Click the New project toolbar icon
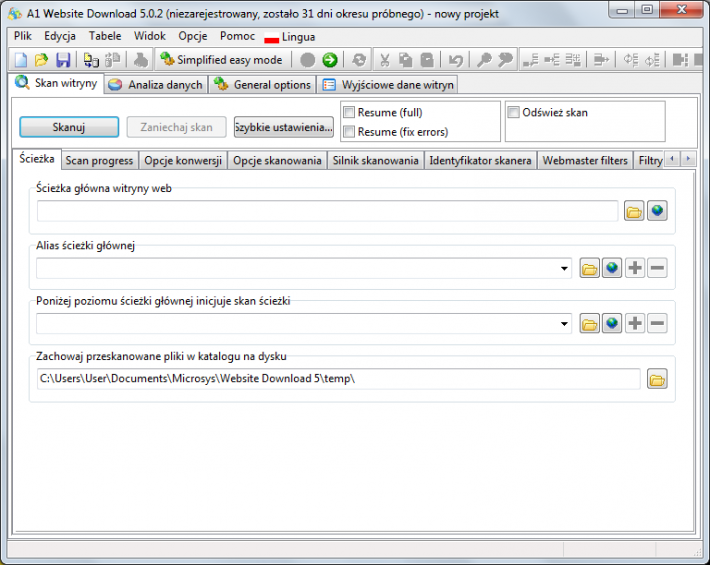The width and height of the screenshot is (710, 565). point(21,60)
